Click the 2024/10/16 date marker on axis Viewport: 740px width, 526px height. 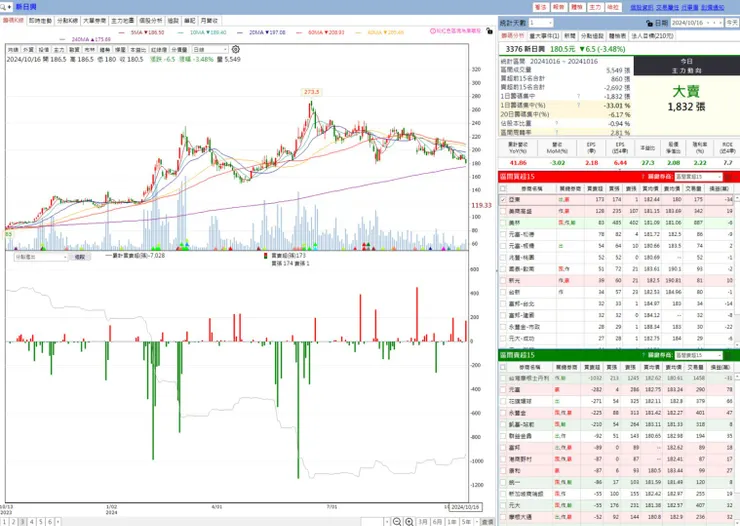[x=465, y=507]
